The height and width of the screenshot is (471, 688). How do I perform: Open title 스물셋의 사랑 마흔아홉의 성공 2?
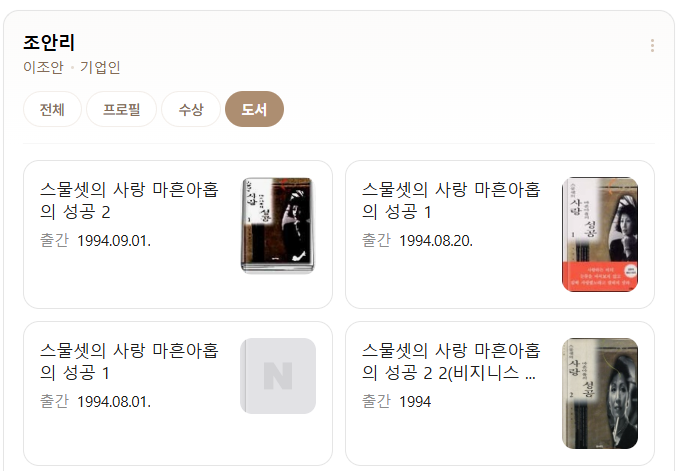pos(129,200)
